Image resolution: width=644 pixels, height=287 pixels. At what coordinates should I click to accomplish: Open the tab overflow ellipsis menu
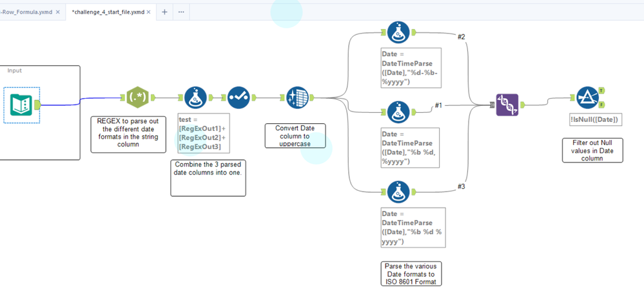[x=181, y=12]
